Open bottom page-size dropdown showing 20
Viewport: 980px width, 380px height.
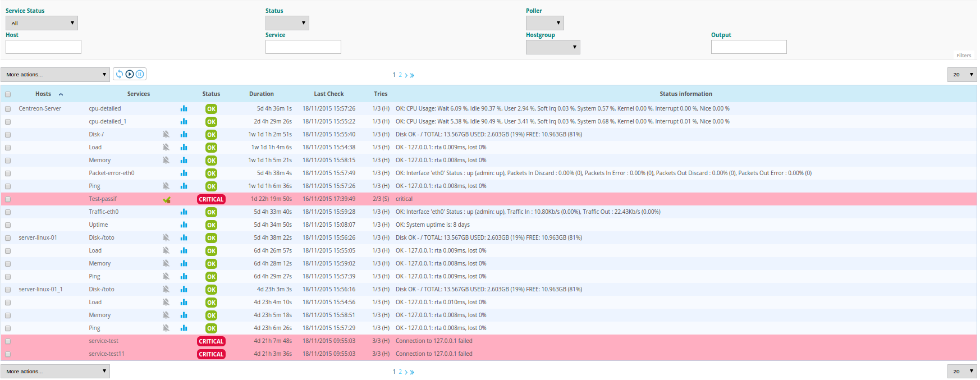click(962, 372)
